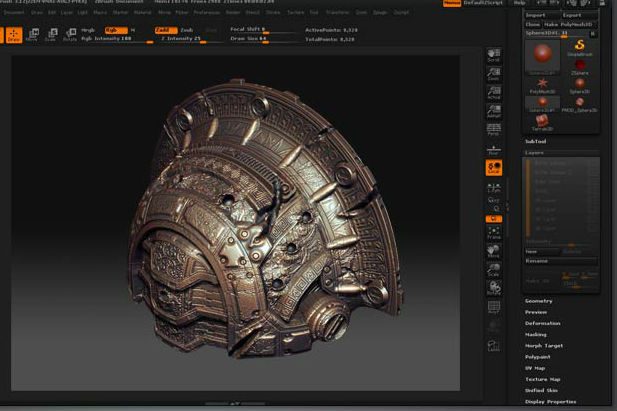617x411 pixels.
Task: Click the Import button in Tool palette
Action: [543, 15]
